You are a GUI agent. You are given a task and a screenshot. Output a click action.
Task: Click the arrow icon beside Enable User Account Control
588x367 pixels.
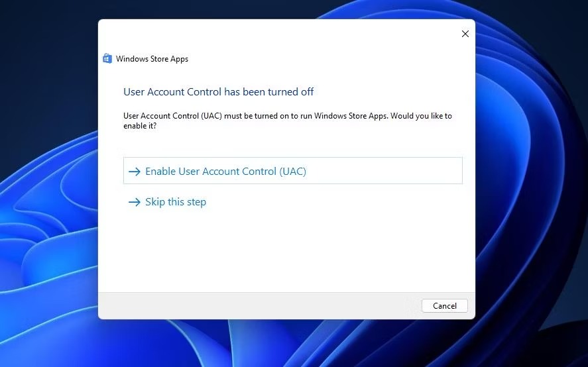click(x=135, y=172)
